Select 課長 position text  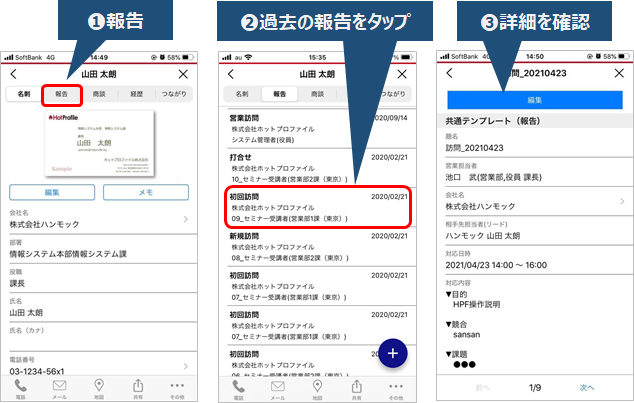[x=17, y=283]
